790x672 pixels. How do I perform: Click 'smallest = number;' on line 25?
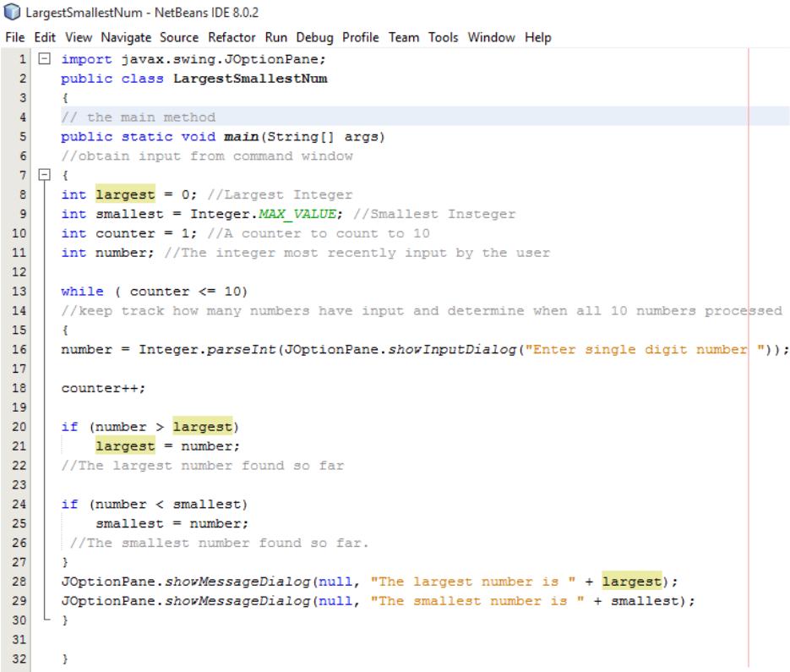(x=172, y=523)
